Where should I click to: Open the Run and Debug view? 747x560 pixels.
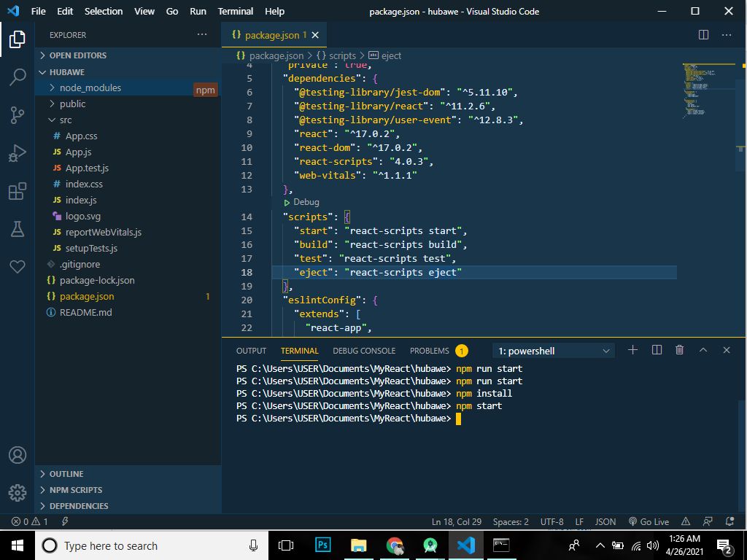tap(18, 153)
